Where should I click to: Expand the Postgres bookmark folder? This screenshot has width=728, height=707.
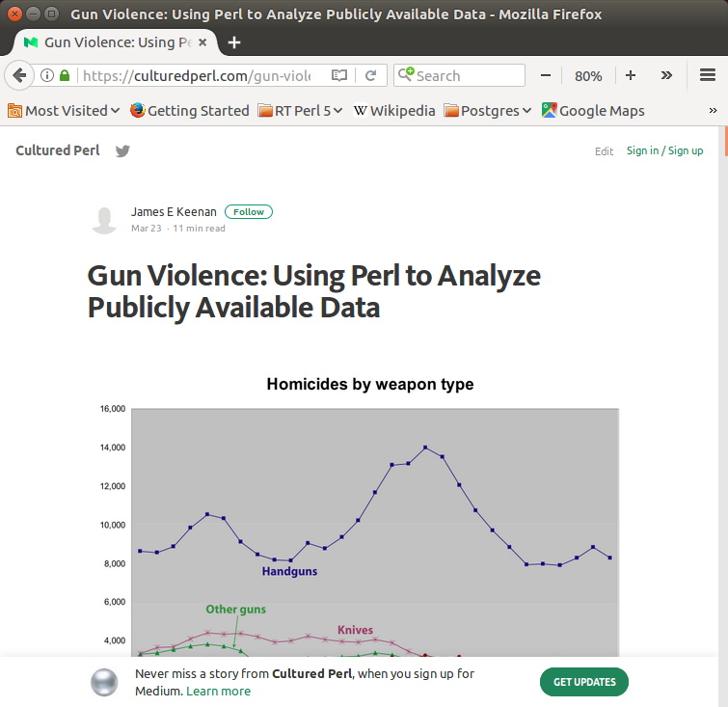click(x=488, y=110)
